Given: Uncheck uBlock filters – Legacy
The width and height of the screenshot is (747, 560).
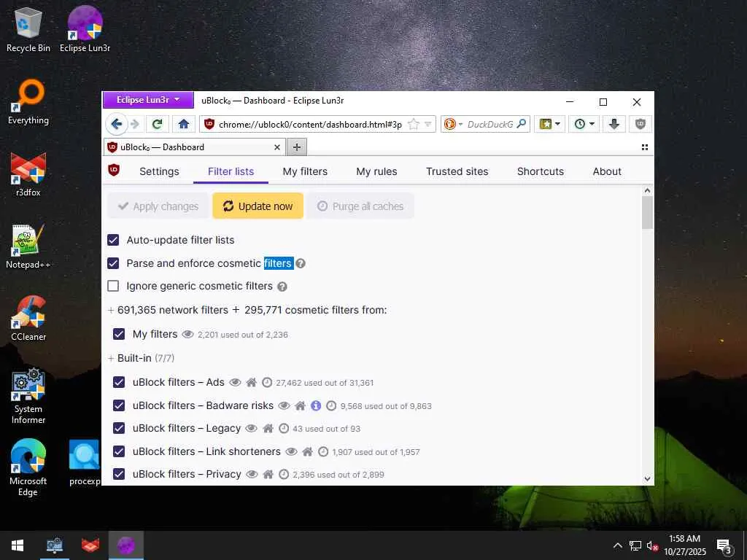Looking at the screenshot, I should [x=119, y=428].
